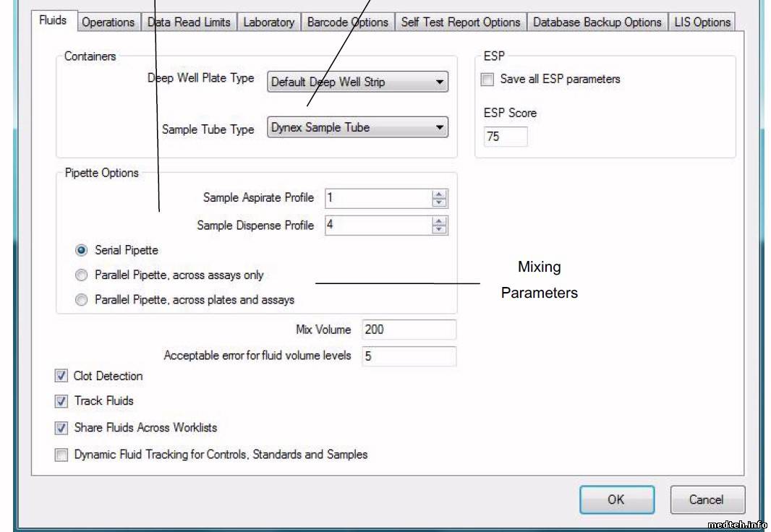The height and width of the screenshot is (532, 771).
Task: Switch to Data Read Limits tab
Action: point(189,22)
